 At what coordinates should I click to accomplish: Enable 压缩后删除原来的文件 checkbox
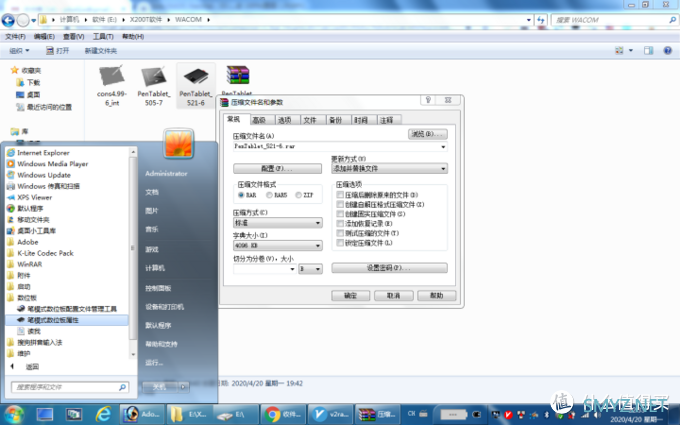[x=340, y=195]
